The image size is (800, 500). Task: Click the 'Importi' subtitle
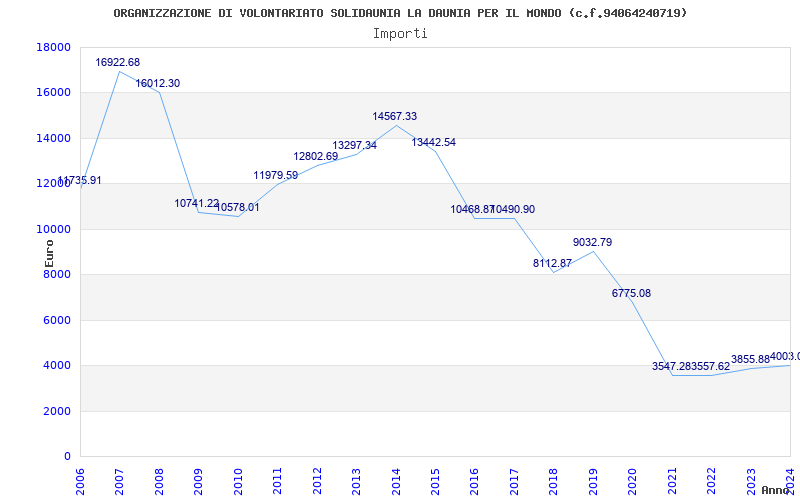(400, 34)
